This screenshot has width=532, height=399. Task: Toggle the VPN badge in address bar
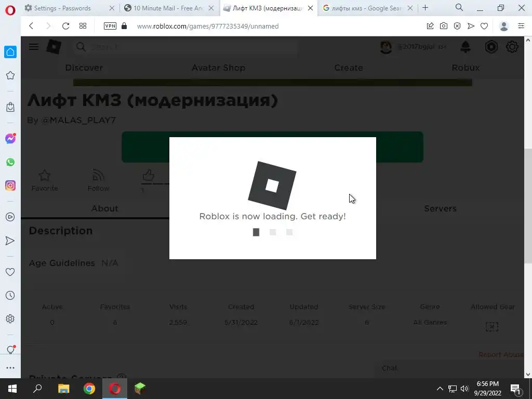click(x=110, y=26)
